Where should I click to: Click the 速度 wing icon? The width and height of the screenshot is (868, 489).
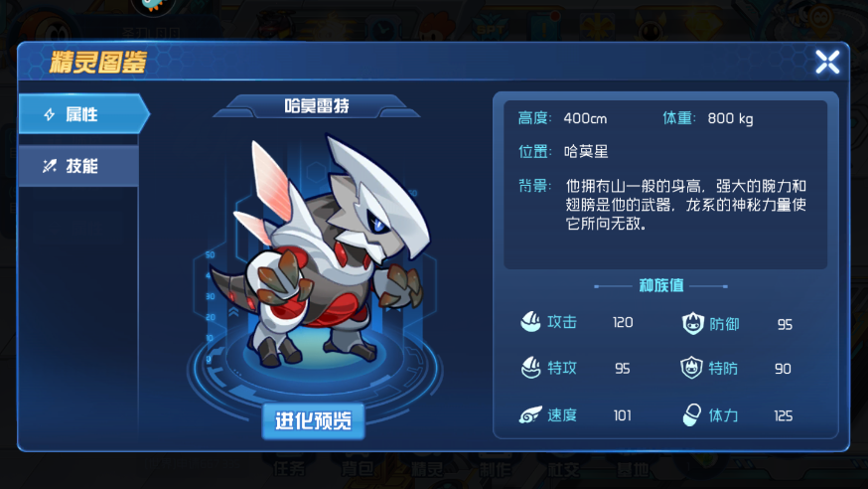click(529, 414)
